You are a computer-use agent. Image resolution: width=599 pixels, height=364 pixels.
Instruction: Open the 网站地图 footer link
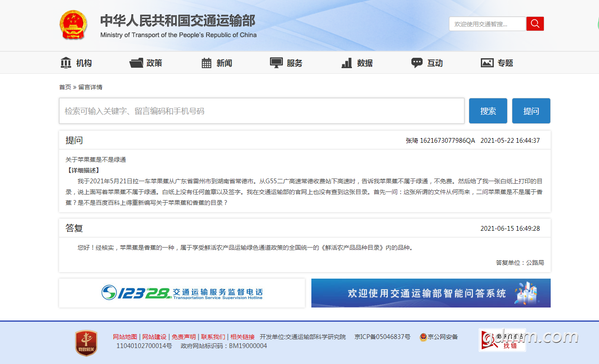(x=125, y=337)
